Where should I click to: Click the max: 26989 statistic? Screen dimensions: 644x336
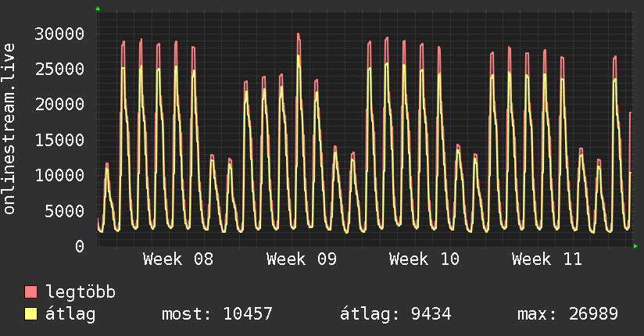point(568,314)
